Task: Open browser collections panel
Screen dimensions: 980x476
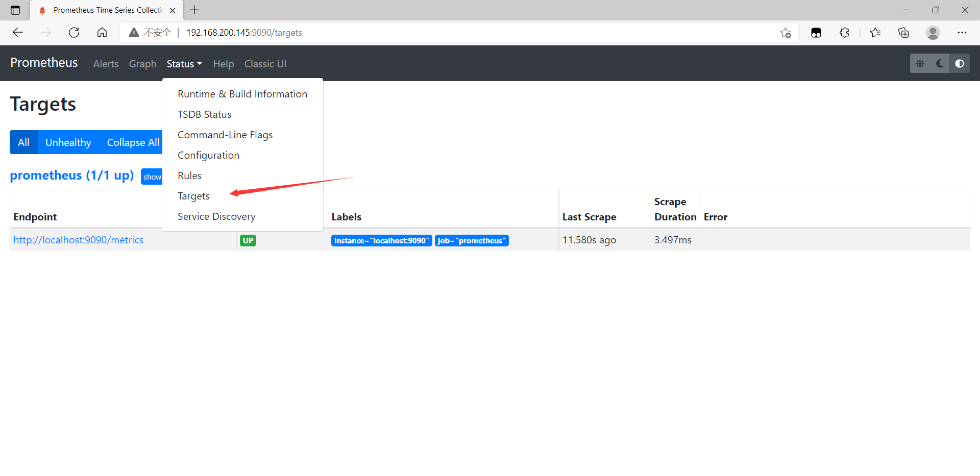Action: point(903,33)
